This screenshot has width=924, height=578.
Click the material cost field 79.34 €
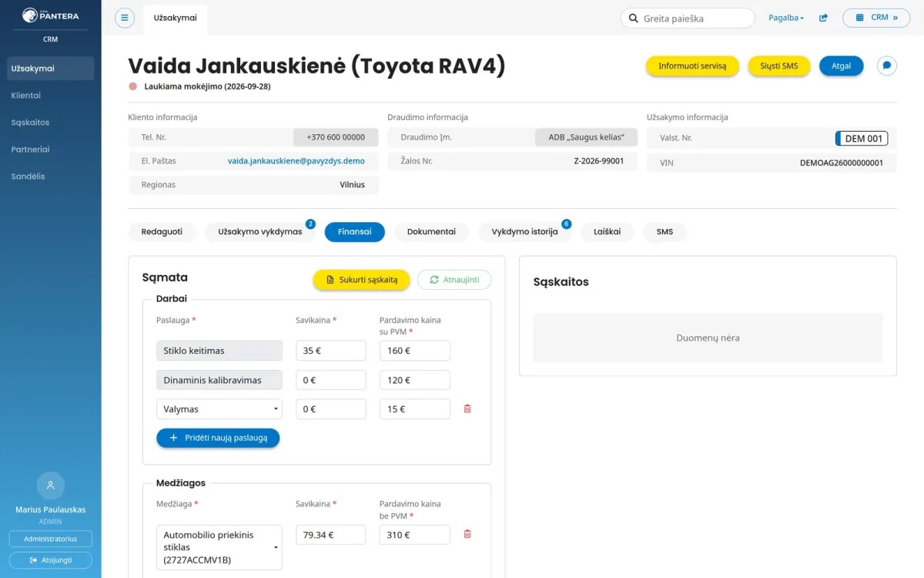[x=331, y=535]
